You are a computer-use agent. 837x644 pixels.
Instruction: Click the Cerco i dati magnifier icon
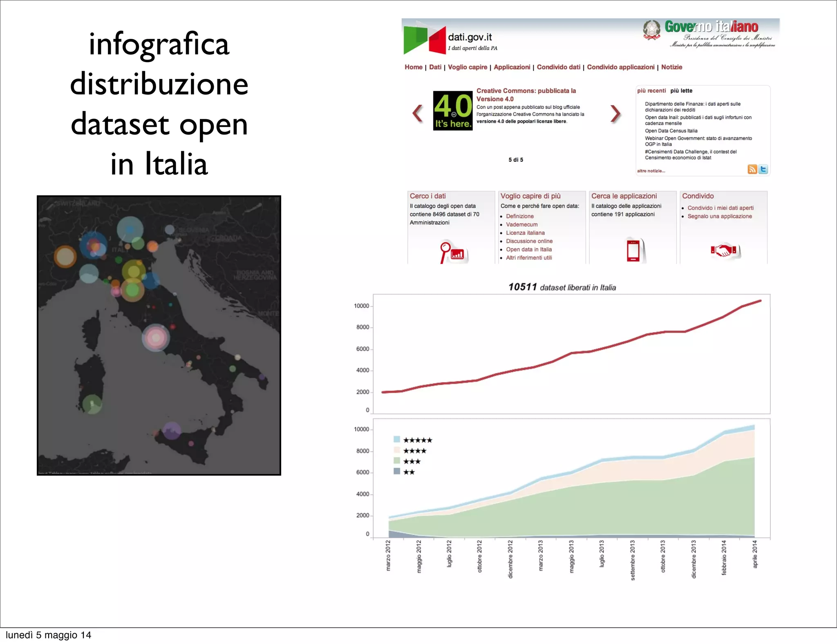pos(453,253)
